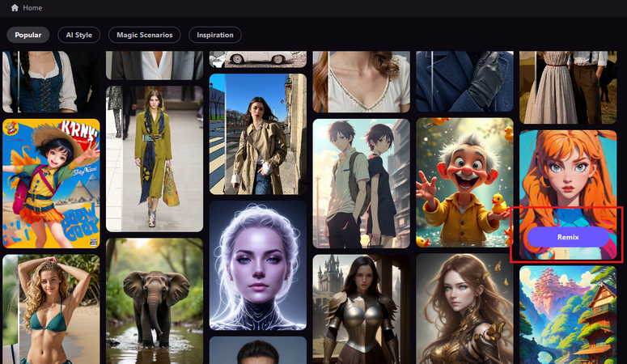Open the Home breadcrumb link
627x364 pixels.
(32, 8)
